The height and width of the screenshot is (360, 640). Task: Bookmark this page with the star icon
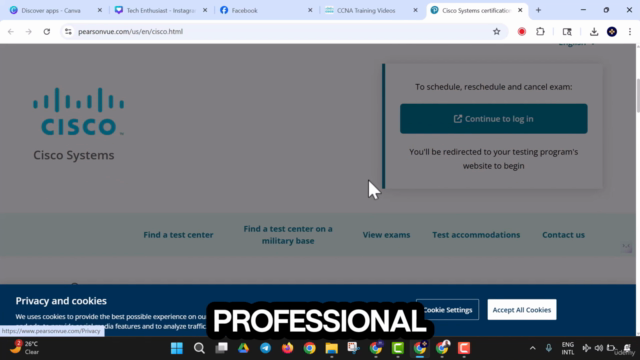tap(496, 31)
